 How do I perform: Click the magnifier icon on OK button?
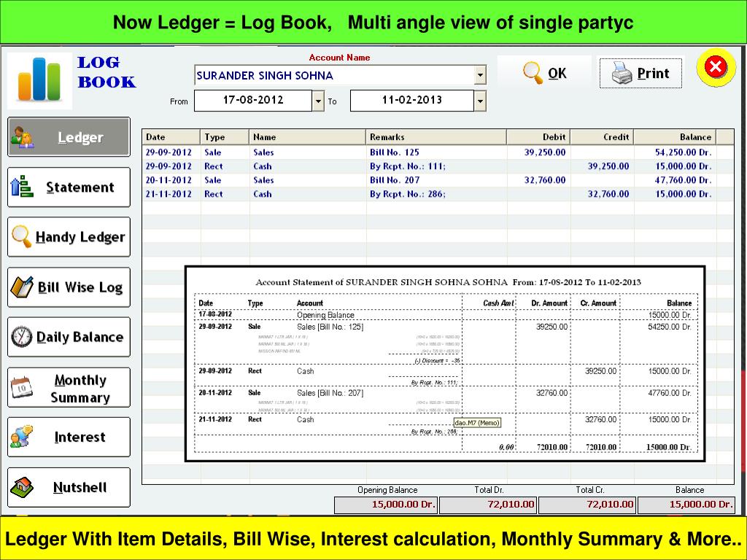pos(532,73)
